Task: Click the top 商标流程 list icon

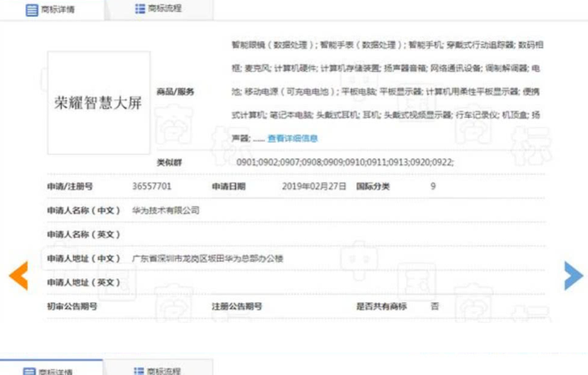Action: (140, 9)
